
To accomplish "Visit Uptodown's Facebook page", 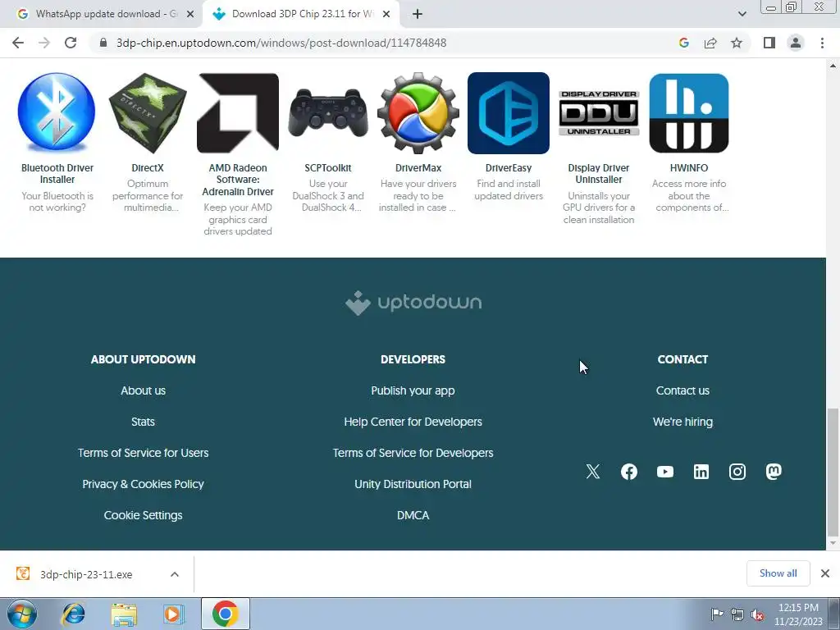I will (x=629, y=472).
